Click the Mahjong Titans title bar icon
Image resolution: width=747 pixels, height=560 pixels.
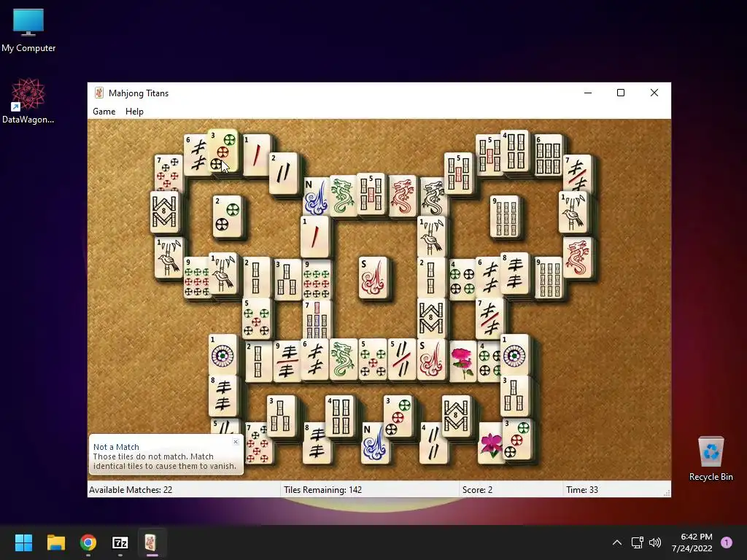point(99,93)
